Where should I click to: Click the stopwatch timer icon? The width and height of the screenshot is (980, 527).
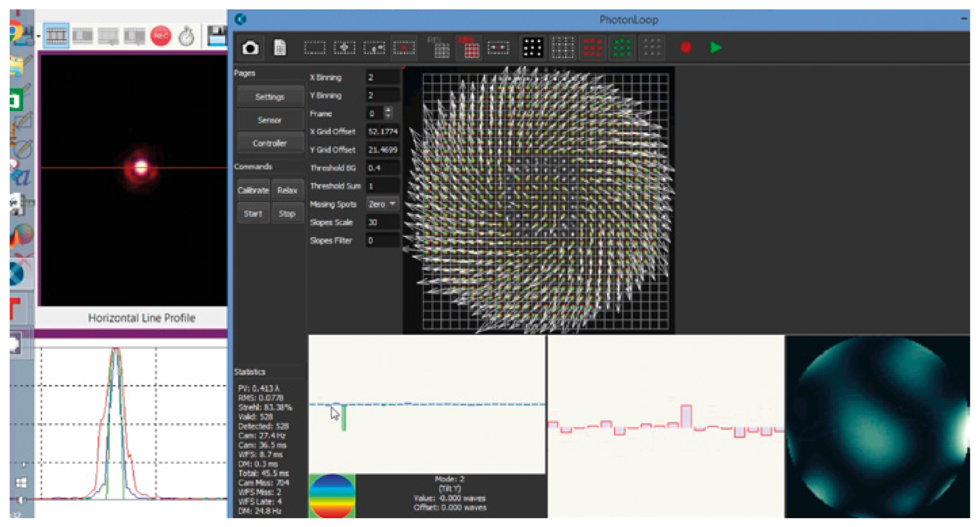click(186, 37)
